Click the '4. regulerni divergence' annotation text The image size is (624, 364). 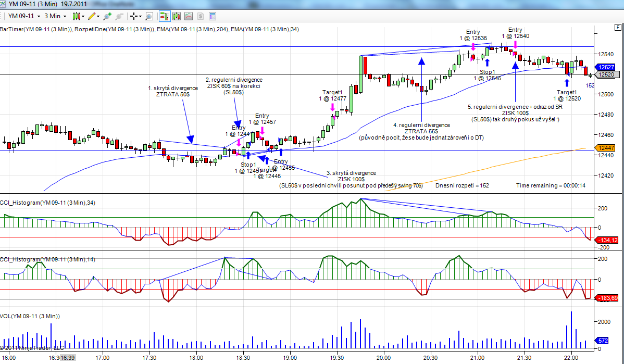[421, 125]
